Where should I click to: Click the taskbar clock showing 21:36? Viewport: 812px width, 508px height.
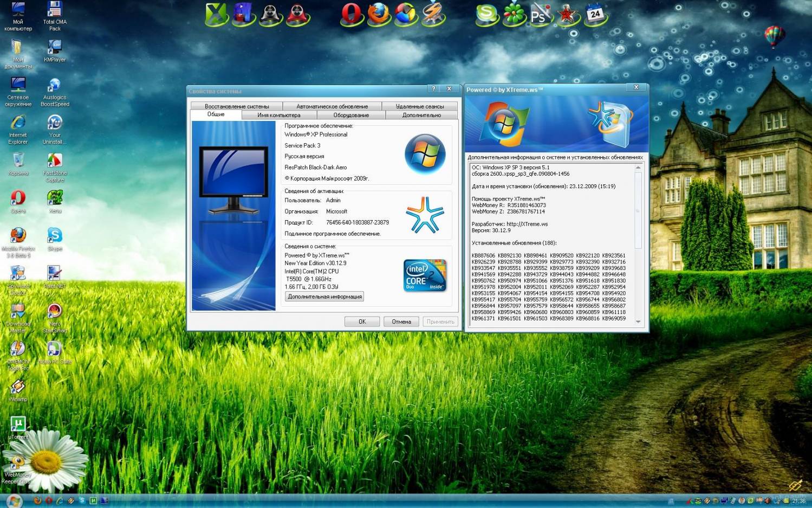coord(798,501)
